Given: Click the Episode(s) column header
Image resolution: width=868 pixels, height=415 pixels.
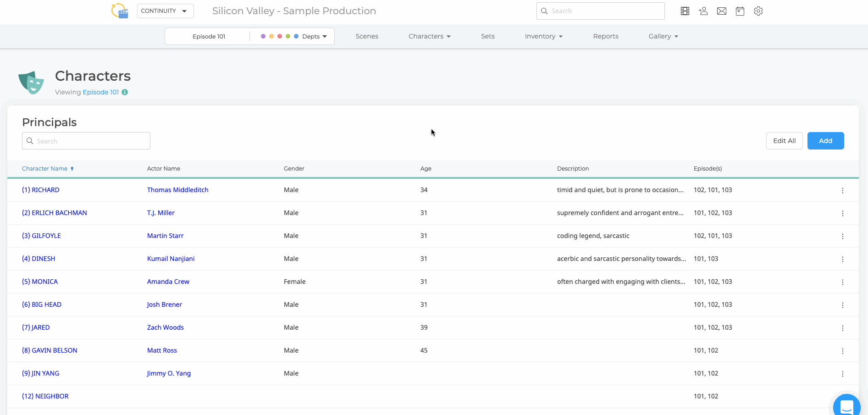Looking at the screenshot, I should pyautogui.click(x=708, y=169).
